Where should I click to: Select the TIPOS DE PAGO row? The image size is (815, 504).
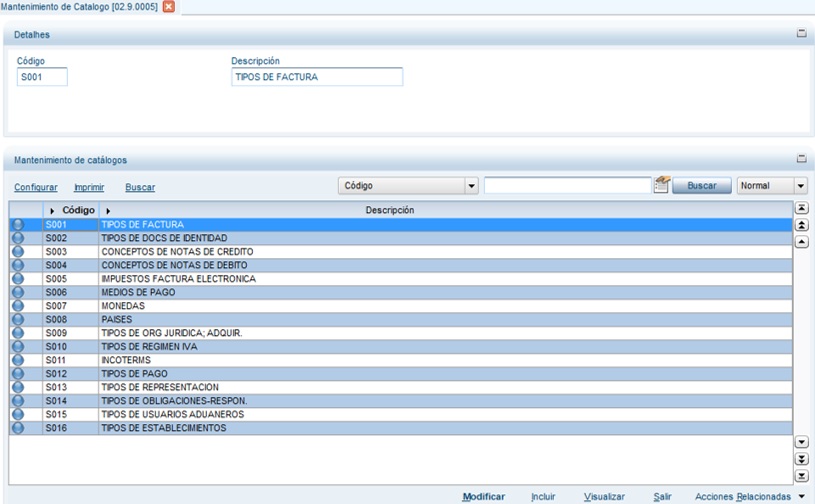[x=401, y=373]
